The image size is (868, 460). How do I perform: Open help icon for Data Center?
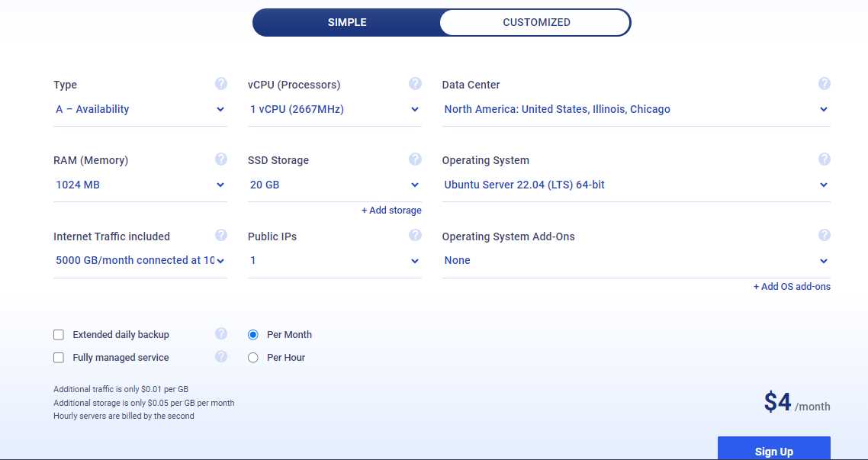click(x=825, y=84)
